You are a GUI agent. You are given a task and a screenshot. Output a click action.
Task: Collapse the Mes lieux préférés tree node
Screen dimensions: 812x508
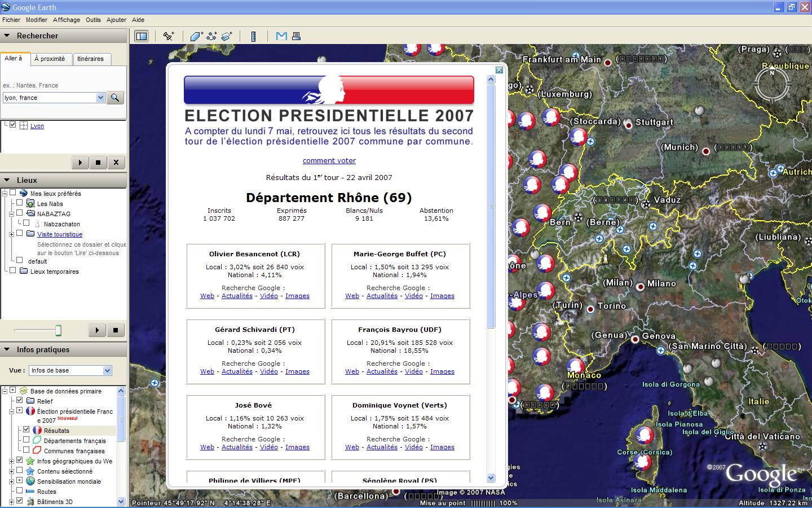point(5,194)
